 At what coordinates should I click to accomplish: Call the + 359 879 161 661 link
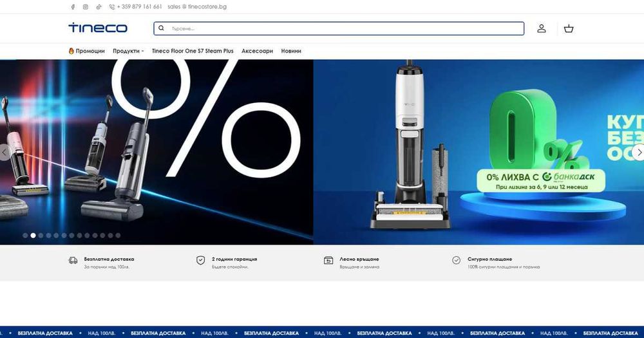[139, 7]
